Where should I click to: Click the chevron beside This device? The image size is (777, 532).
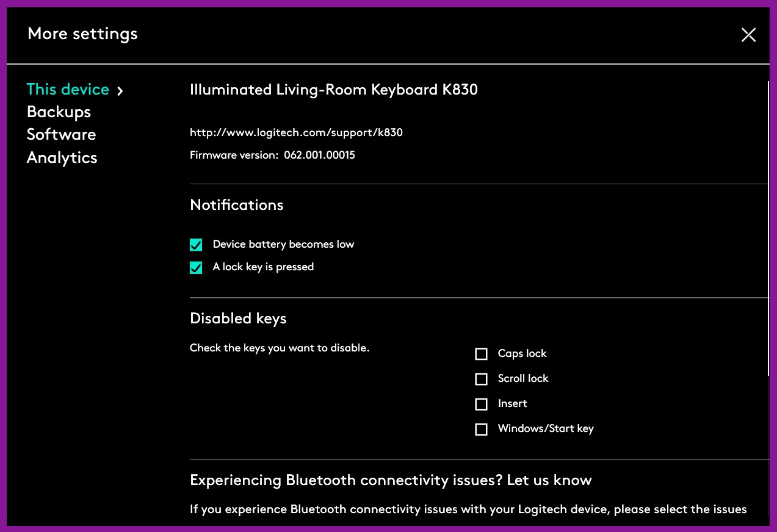(x=120, y=91)
